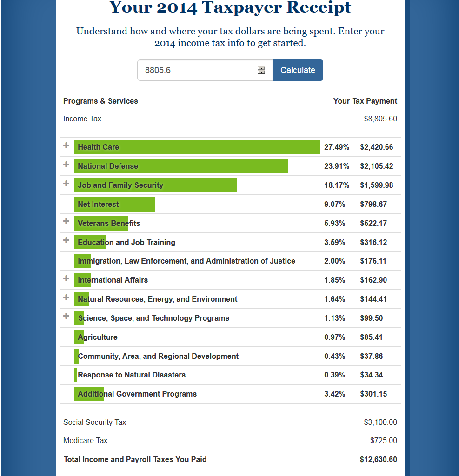
Task: Click Additional Government Programs label
Action: coord(137,394)
